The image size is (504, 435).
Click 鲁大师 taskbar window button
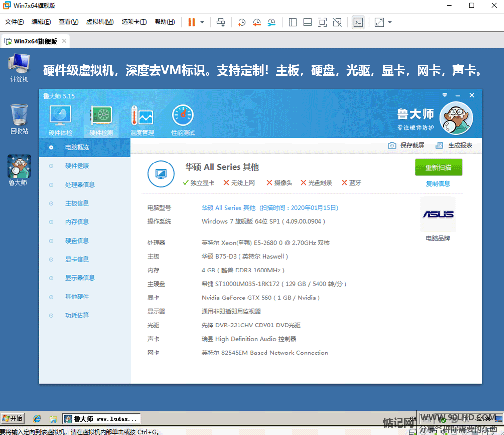coord(101,419)
